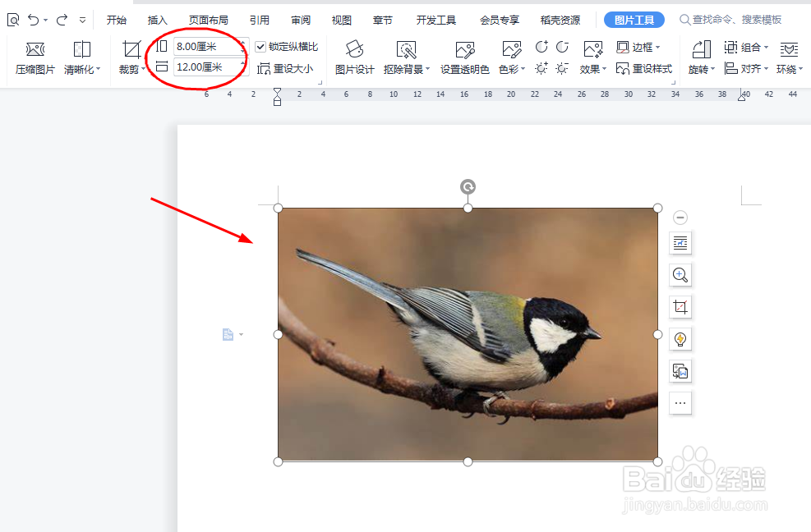This screenshot has height=532, width=811.
Task: Click the lightbulb smart design floating icon
Action: (x=680, y=339)
